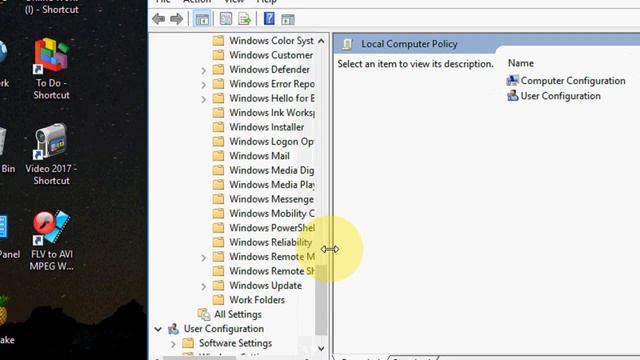The height and width of the screenshot is (360, 640).
Task: Select Windows Reliability Analysis tree item
Action: [x=271, y=242]
